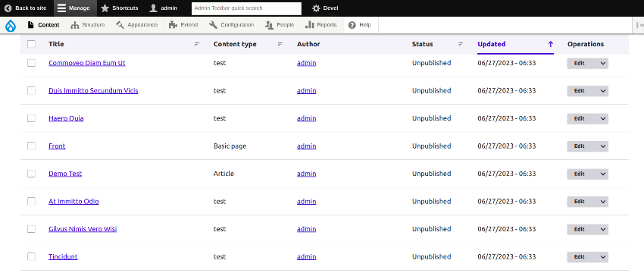Click Edit button for At Immitto Odio
This screenshot has width=644, height=273.
point(579,202)
